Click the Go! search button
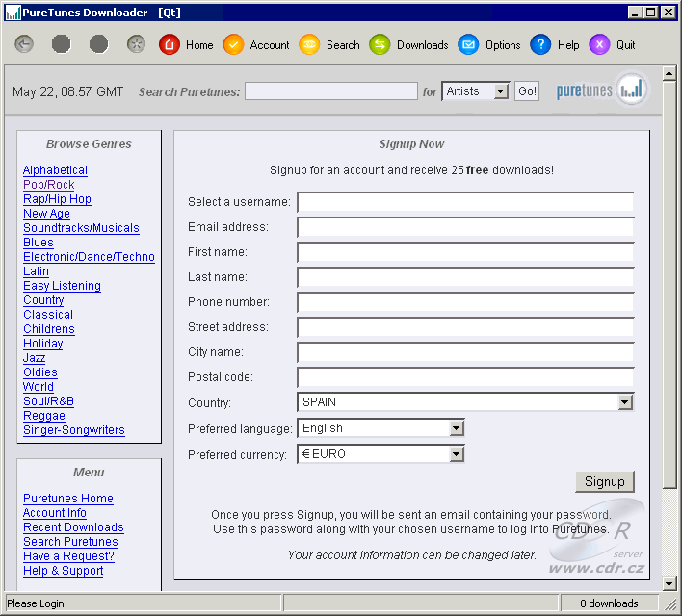 pos(527,91)
